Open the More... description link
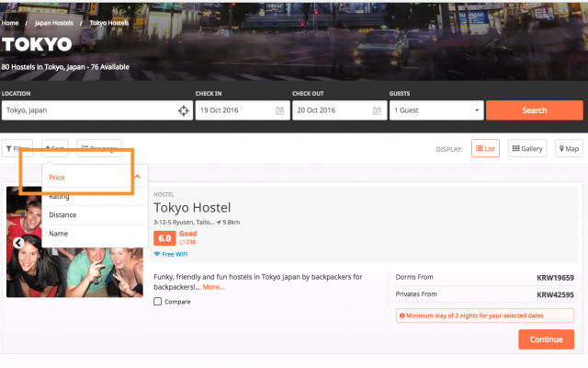The width and height of the screenshot is (588, 368). [213, 287]
